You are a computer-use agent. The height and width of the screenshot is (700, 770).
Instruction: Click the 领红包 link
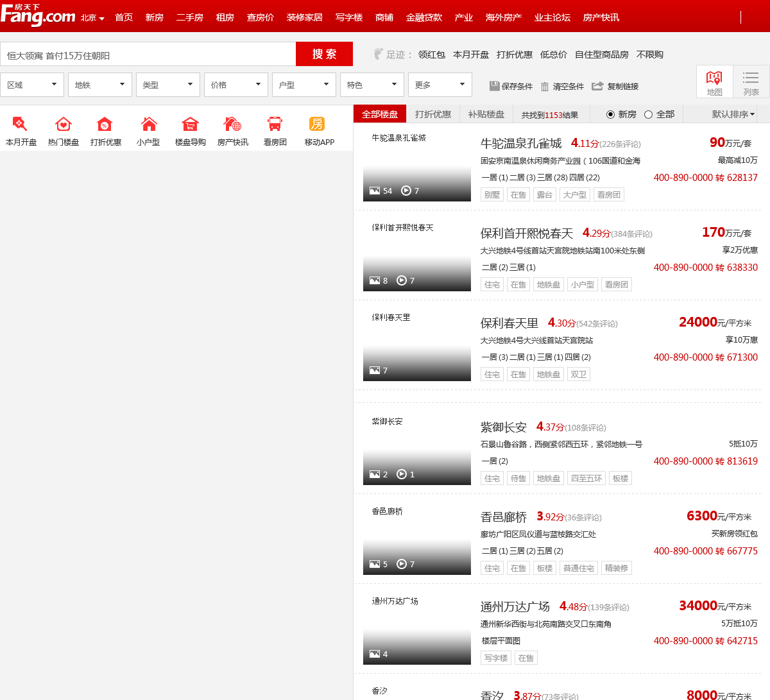click(x=432, y=55)
